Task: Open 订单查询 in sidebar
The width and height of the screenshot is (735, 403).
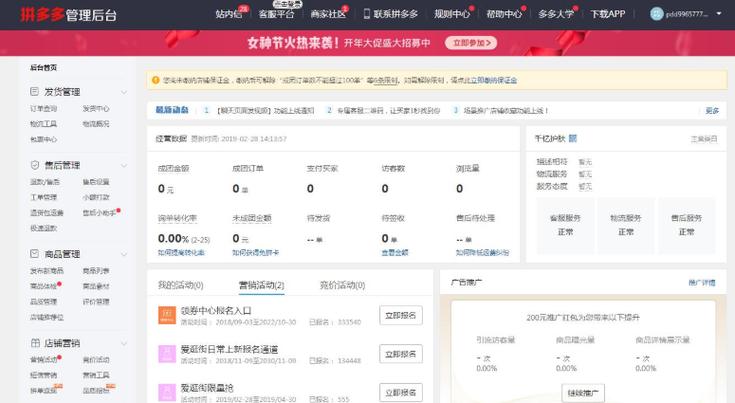Action: point(44,108)
